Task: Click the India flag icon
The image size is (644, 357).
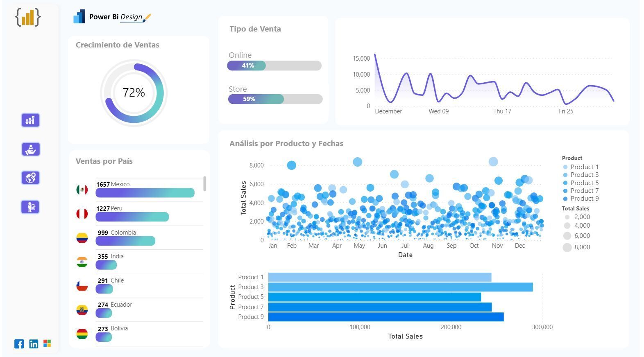Action: (82, 262)
